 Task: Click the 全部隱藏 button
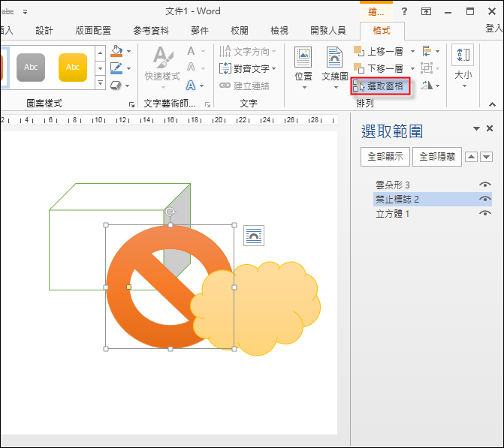pos(437,157)
